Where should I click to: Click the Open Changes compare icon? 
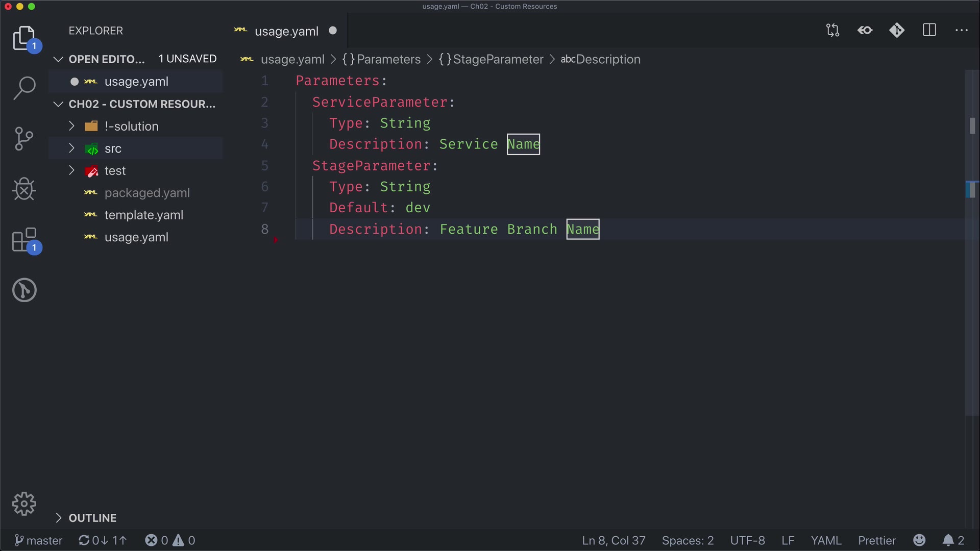tap(832, 31)
